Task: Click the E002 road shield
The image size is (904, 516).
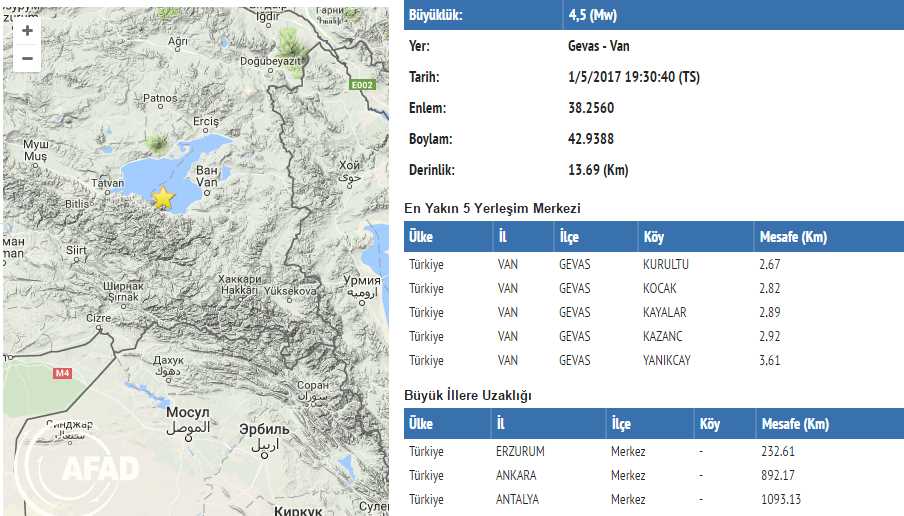Action: (x=361, y=87)
